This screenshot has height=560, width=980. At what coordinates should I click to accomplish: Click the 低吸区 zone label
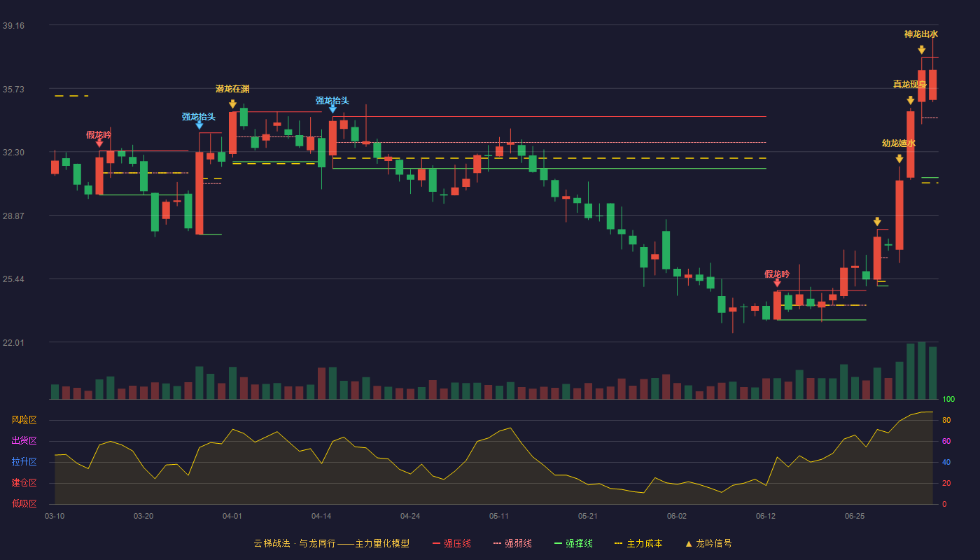[x=24, y=503]
